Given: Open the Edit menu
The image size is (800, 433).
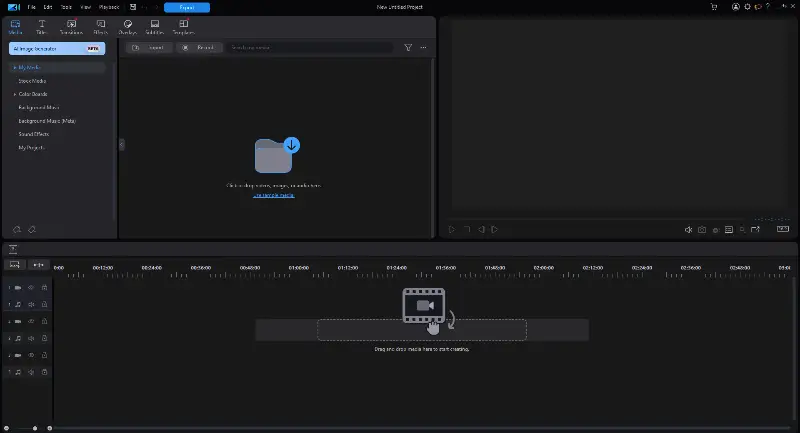Looking at the screenshot, I should pos(48,7).
